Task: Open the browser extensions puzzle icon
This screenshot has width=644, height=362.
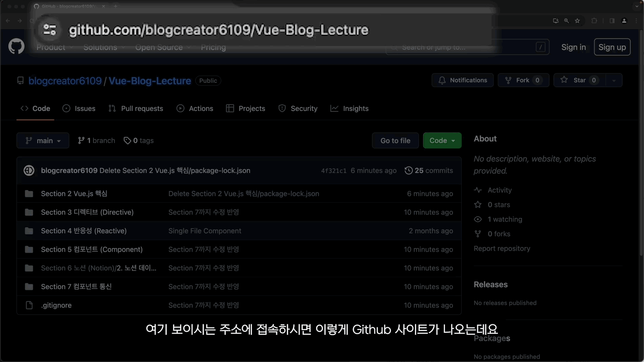Action: [x=594, y=21]
